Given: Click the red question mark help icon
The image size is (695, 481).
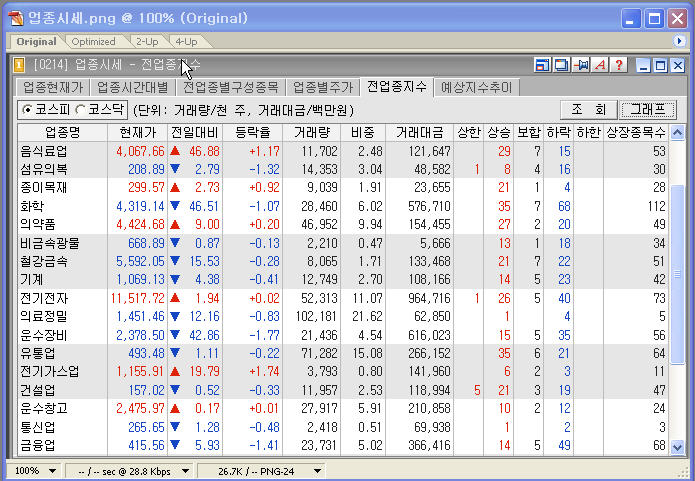Looking at the screenshot, I should tap(620, 65).
